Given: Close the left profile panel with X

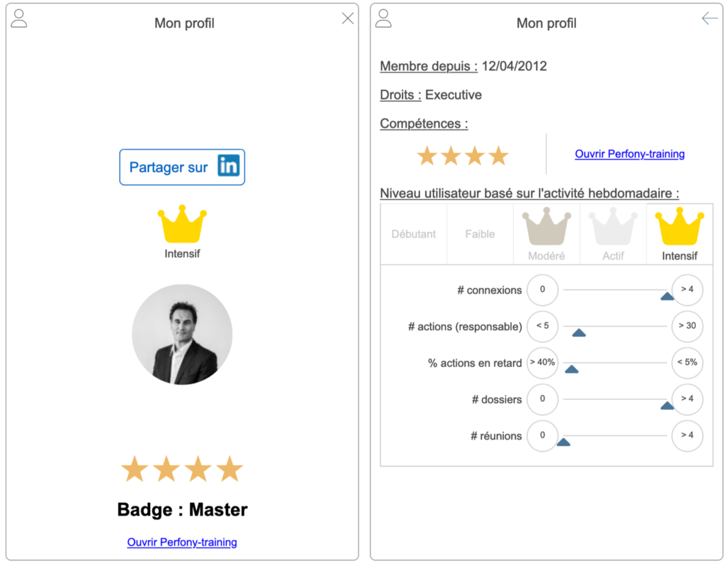Looking at the screenshot, I should [x=348, y=18].
